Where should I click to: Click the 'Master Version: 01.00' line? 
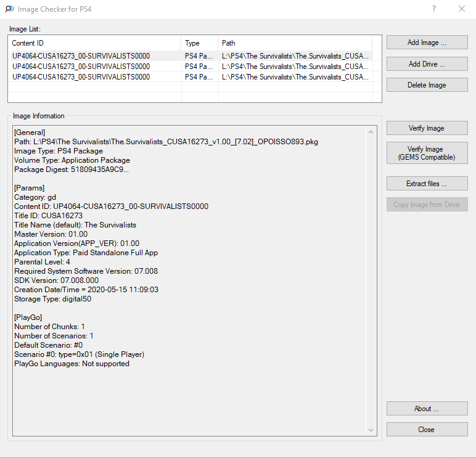click(x=51, y=234)
